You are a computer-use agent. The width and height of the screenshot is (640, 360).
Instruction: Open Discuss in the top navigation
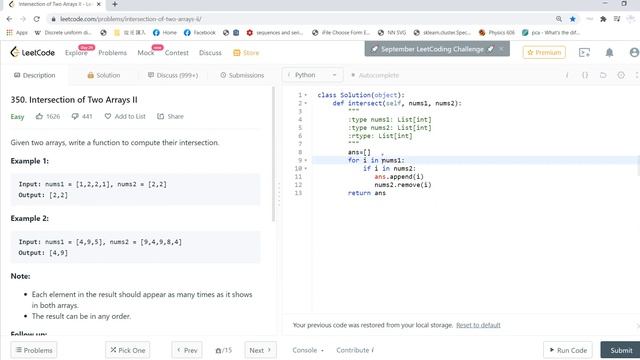(x=210, y=53)
